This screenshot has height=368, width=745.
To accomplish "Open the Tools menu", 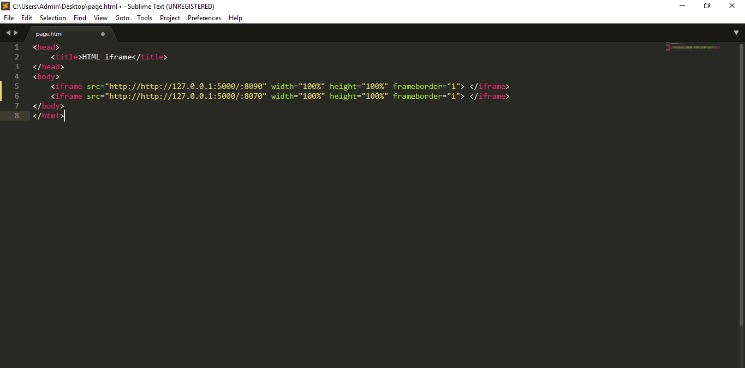I will pyautogui.click(x=144, y=18).
